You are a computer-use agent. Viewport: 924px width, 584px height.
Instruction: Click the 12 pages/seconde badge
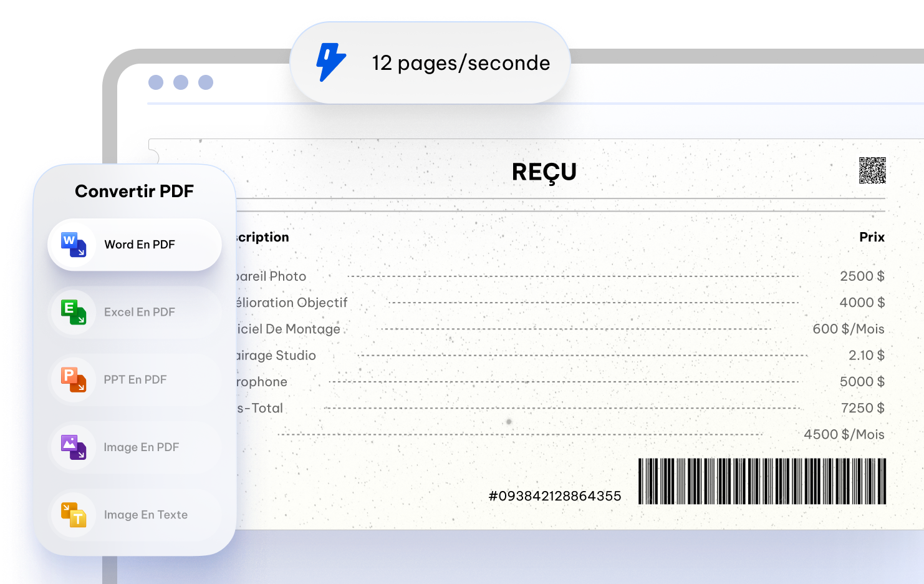tap(430, 63)
